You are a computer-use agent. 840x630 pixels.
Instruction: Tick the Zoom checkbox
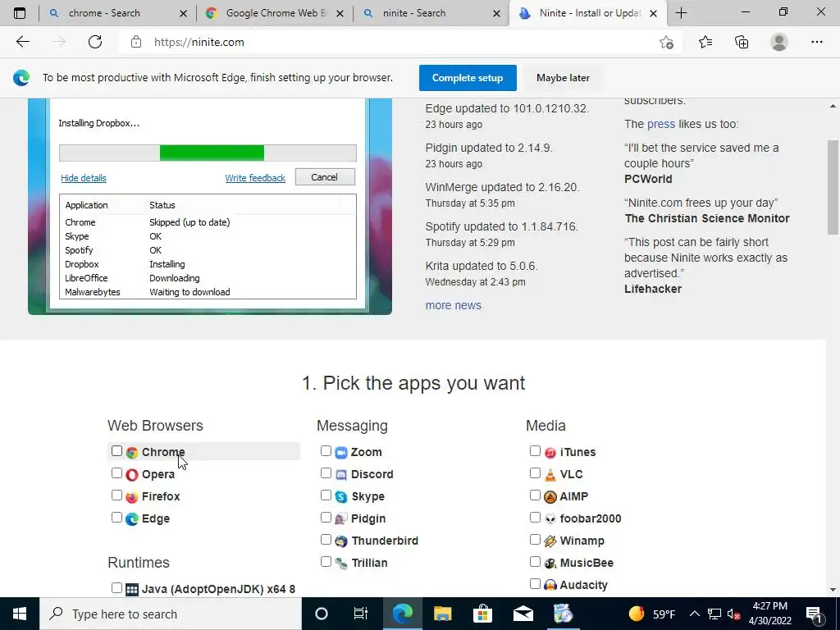[x=326, y=451]
